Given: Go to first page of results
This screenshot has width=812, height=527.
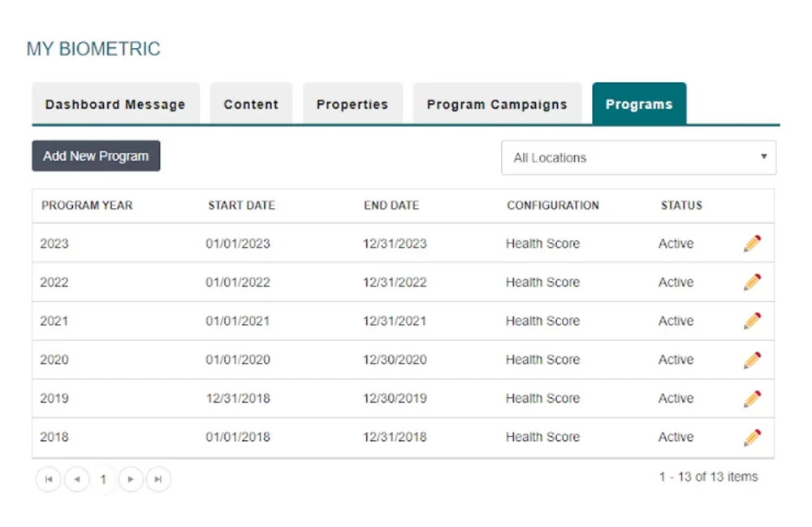Looking at the screenshot, I should click(49, 479).
